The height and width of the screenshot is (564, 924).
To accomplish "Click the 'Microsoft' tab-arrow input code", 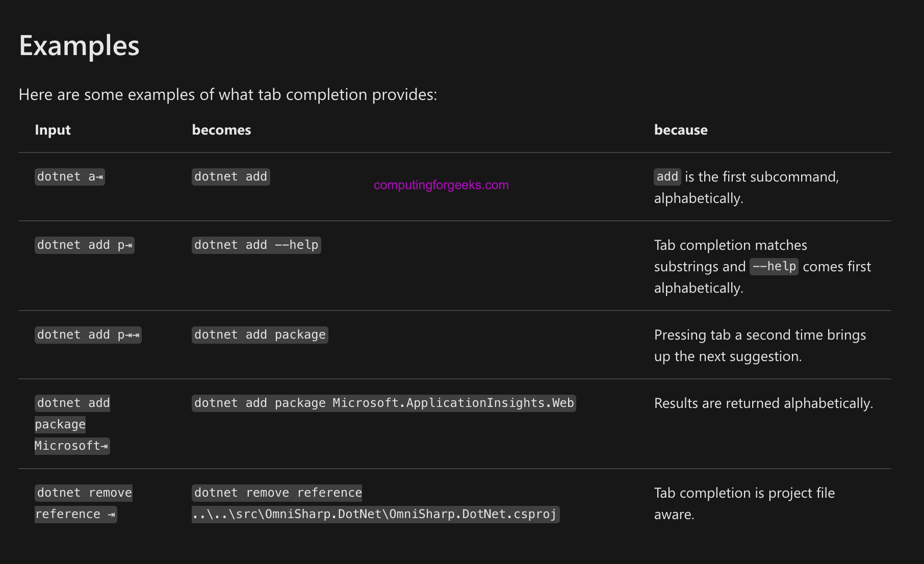I will [72, 446].
